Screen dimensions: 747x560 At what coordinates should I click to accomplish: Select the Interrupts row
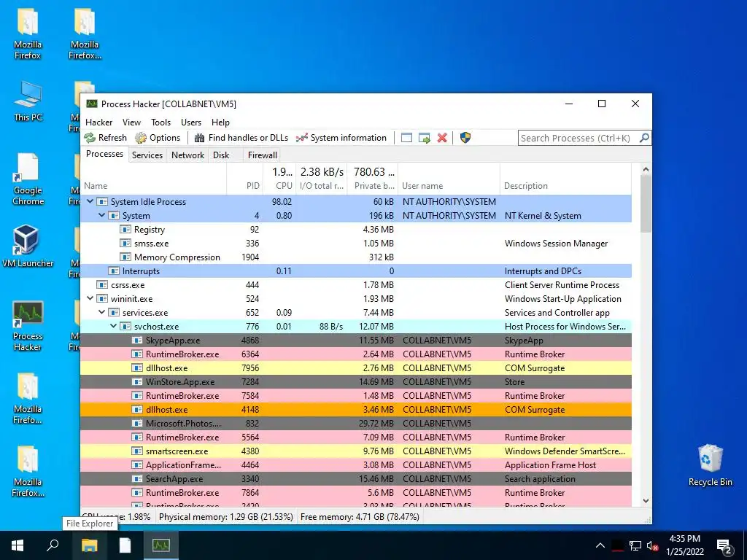pos(356,271)
